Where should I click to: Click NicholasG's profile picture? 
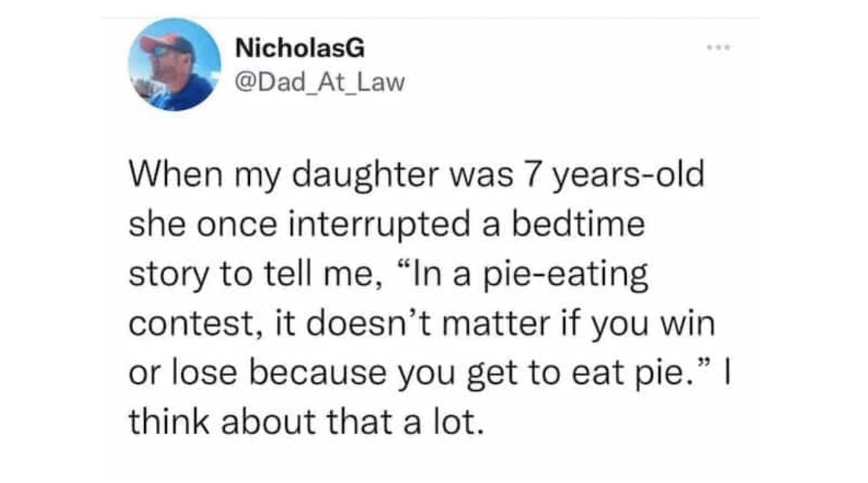click(x=175, y=64)
